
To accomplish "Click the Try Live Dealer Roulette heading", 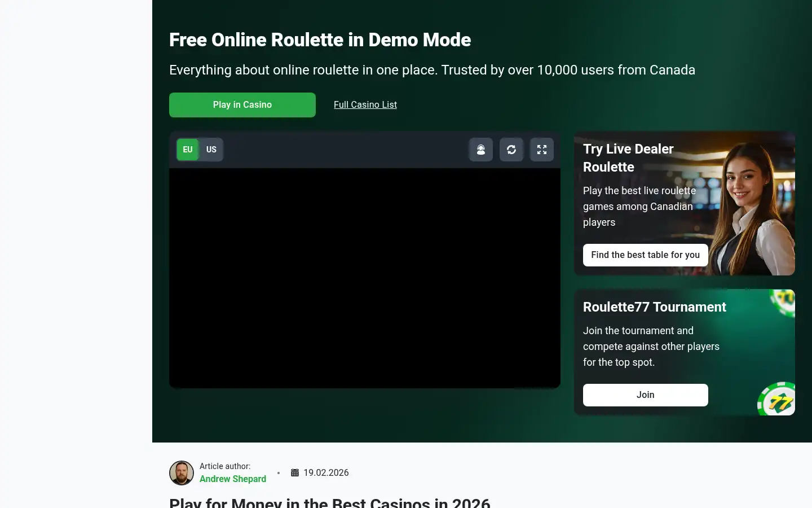I will [x=628, y=158].
